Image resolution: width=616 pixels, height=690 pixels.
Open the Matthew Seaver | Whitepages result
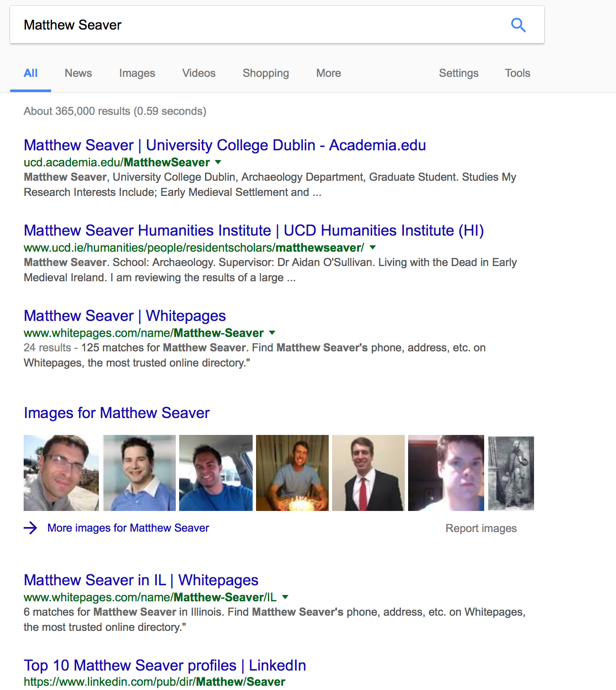click(125, 316)
